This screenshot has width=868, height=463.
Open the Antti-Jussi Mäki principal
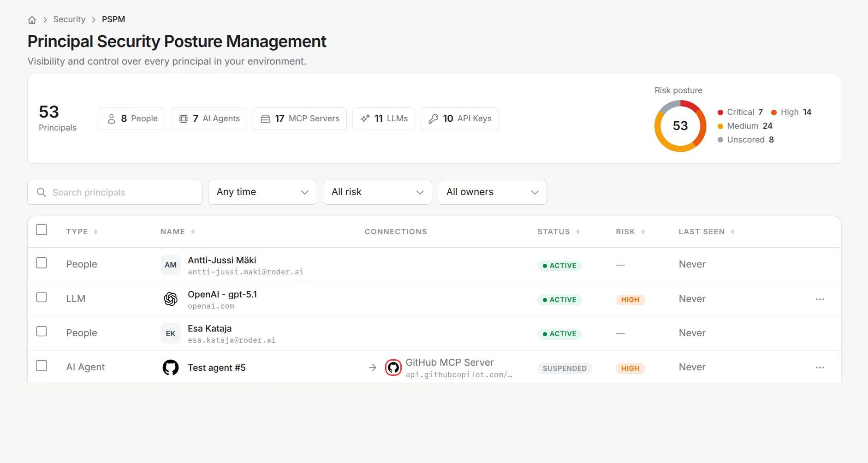(222, 261)
